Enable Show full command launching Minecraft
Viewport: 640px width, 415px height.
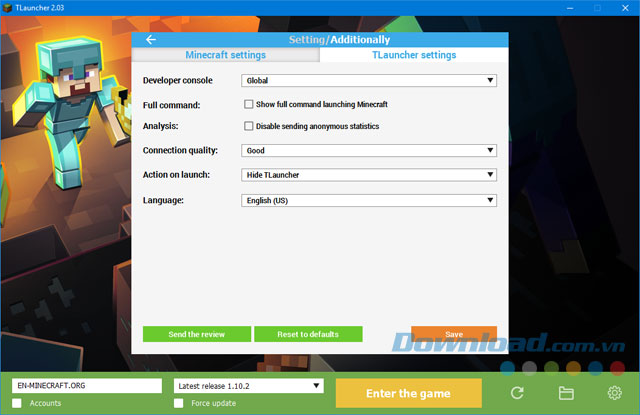pyautogui.click(x=249, y=104)
